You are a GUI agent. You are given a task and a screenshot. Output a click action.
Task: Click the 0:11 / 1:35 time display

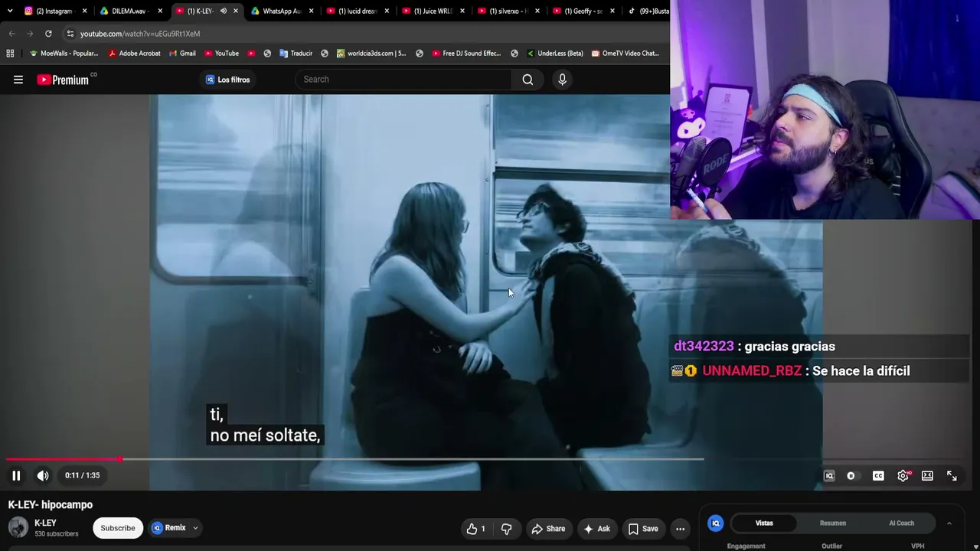point(82,475)
